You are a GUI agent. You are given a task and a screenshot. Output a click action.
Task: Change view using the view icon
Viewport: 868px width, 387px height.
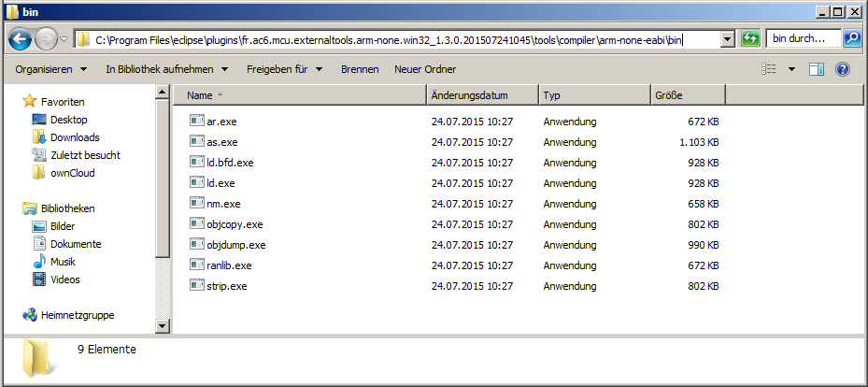click(x=769, y=69)
